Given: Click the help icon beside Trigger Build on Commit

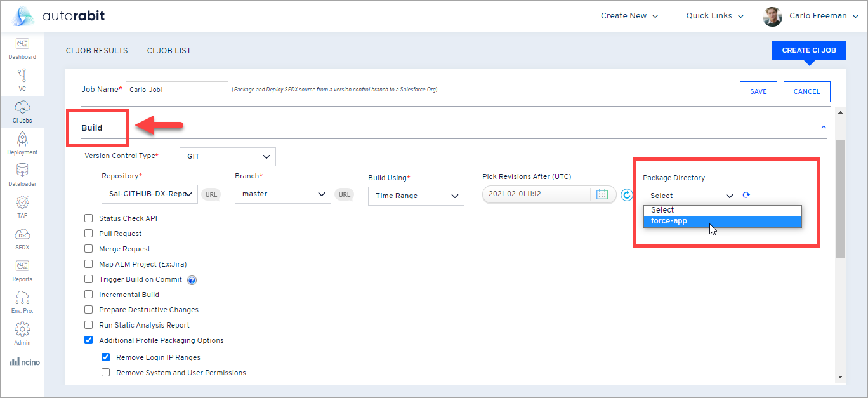Looking at the screenshot, I should pos(192,279).
